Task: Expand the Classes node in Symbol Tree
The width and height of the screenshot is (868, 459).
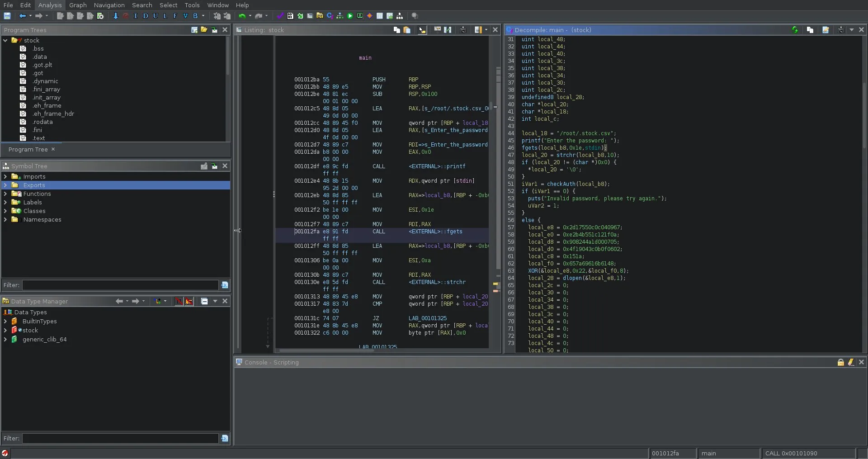Action: click(x=5, y=211)
